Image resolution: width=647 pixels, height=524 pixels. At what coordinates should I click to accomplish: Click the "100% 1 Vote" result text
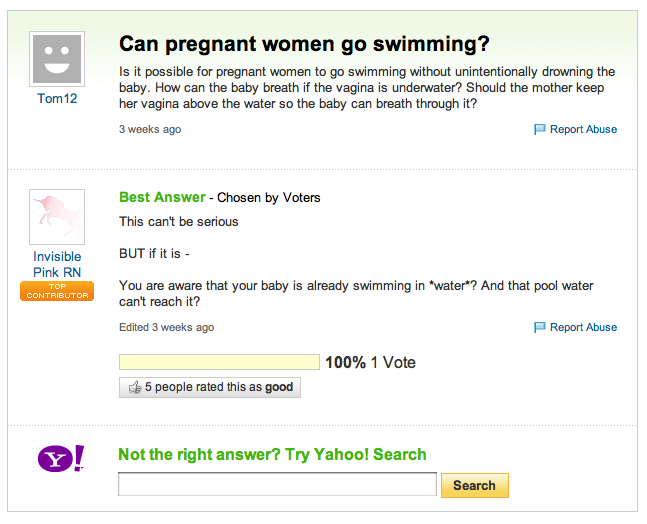[x=370, y=362]
